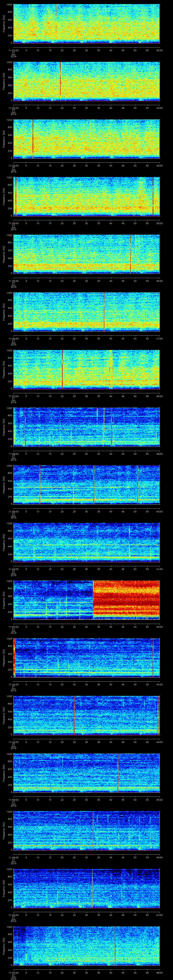Screen dimensions: 173x980
Task: Click the vertical line at 25 seconds in 11:43 spectrogram
Action: pyautogui.click(x=75, y=715)
